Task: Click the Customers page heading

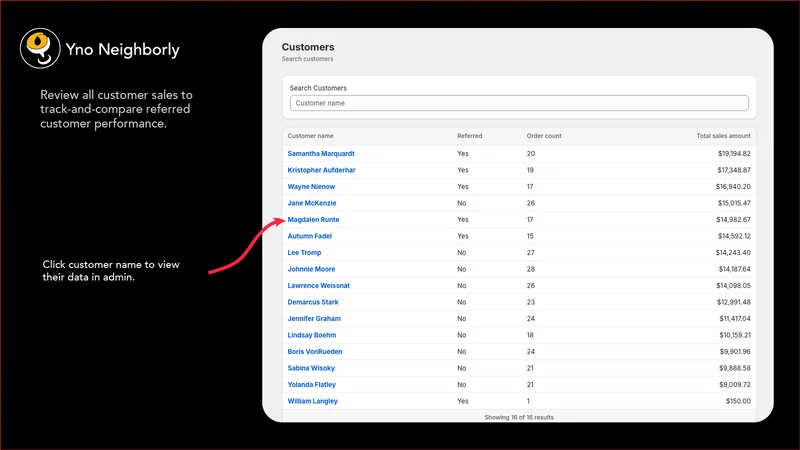Action: [x=308, y=47]
